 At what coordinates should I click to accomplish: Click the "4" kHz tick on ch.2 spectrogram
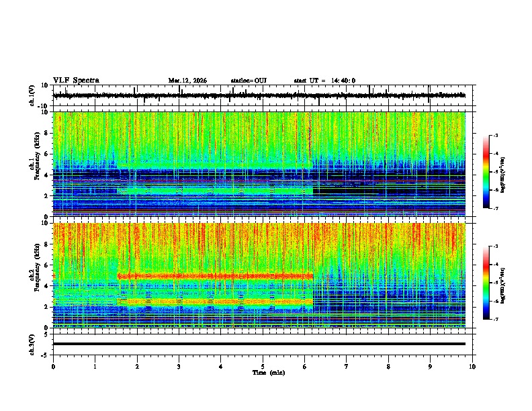click(x=47, y=286)
